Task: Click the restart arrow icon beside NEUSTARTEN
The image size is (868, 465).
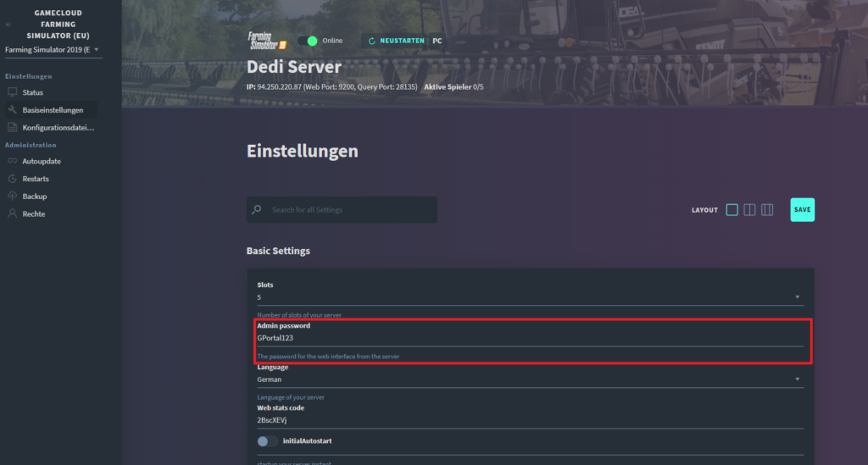Action: [x=372, y=41]
